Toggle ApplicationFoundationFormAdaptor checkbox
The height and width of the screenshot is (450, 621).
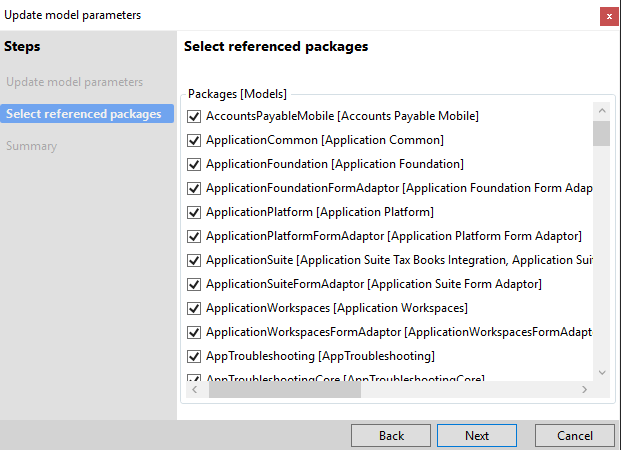tap(194, 189)
